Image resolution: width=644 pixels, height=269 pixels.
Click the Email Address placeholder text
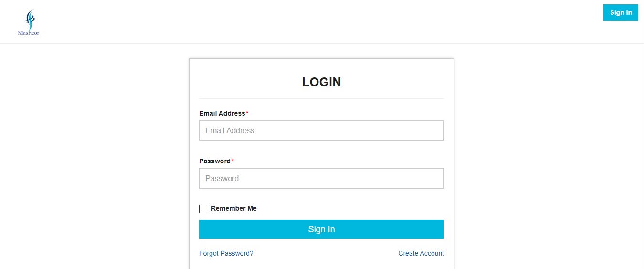click(x=230, y=130)
